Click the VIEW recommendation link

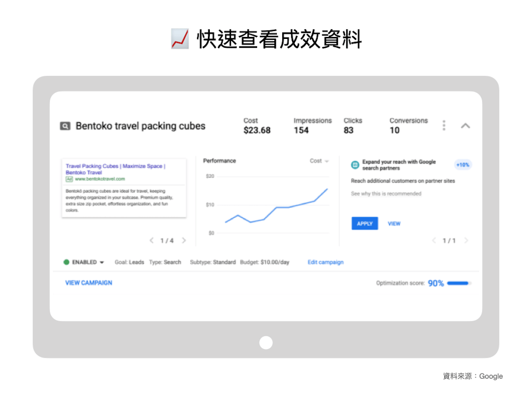[394, 224]
